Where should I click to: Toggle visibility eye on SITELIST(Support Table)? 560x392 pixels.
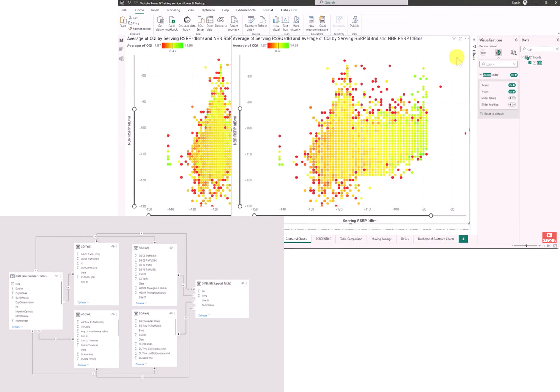coord(243,283)
